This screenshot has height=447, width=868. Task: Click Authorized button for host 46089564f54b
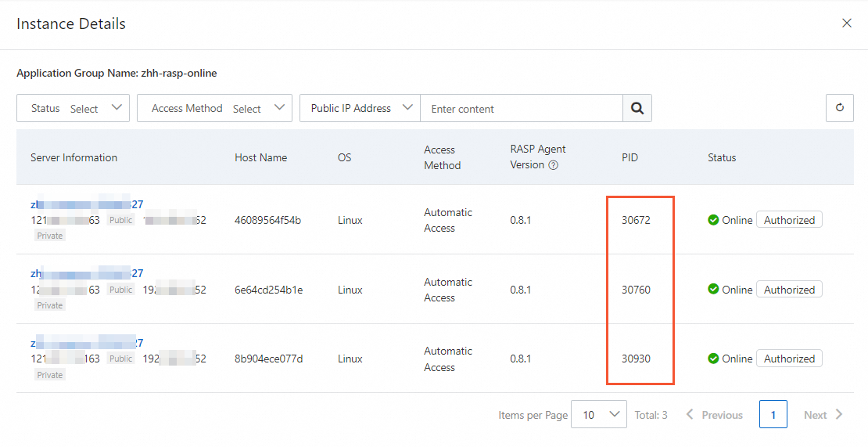[789, 220]
